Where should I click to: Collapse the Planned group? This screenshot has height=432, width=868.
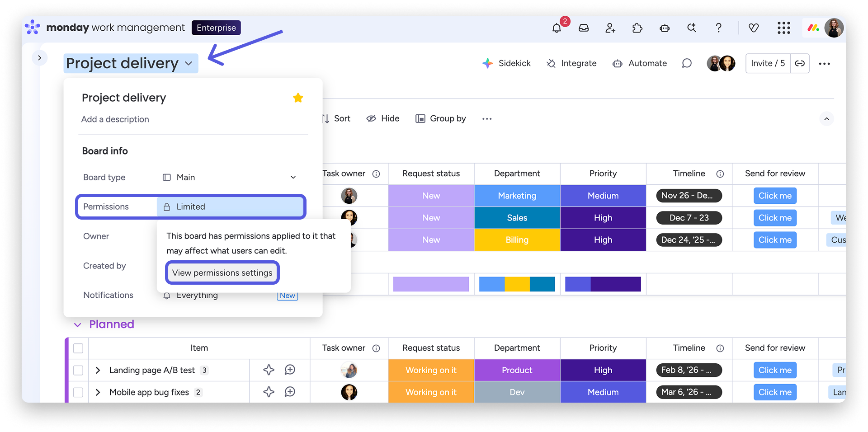[78, 325]
